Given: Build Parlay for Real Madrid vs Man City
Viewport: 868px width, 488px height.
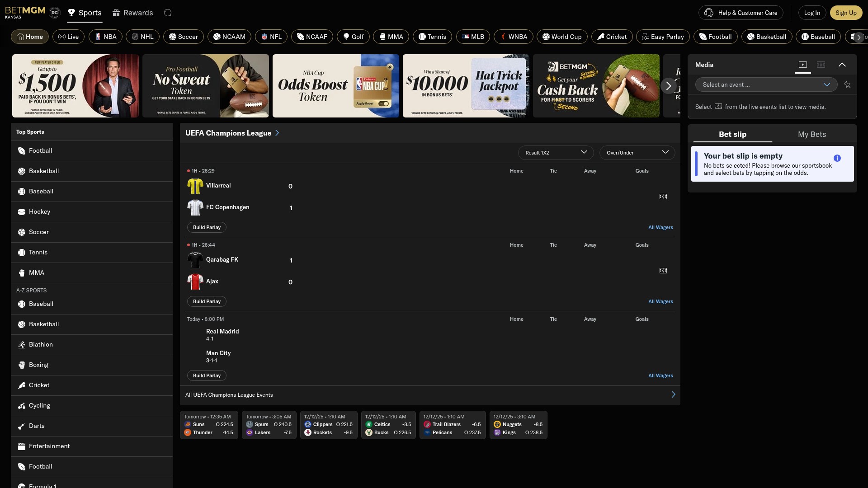Looking at the screenshot, I should [x=207, y=375].
